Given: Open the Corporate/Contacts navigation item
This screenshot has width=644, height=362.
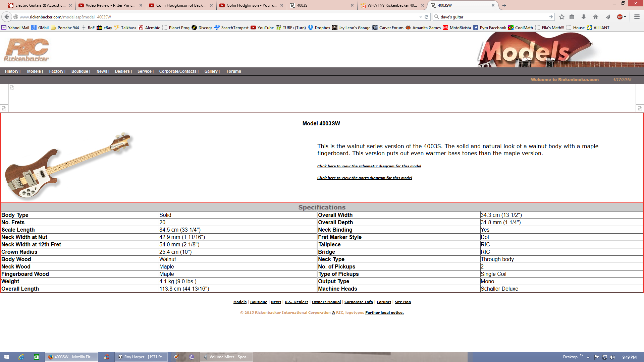Looking at the screenshot, I should [x=178, y=71].
